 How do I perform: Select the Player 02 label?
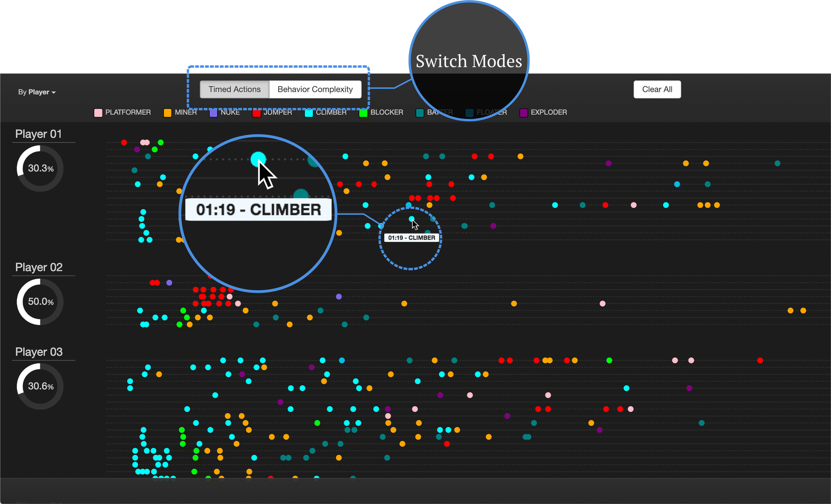(38, 267)
